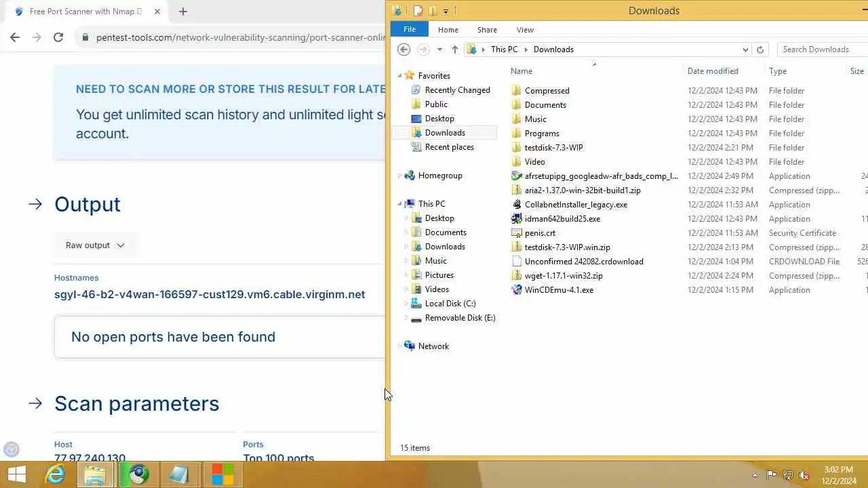Open Customize Quick Access Toolbar dropdown

(446, 11)
